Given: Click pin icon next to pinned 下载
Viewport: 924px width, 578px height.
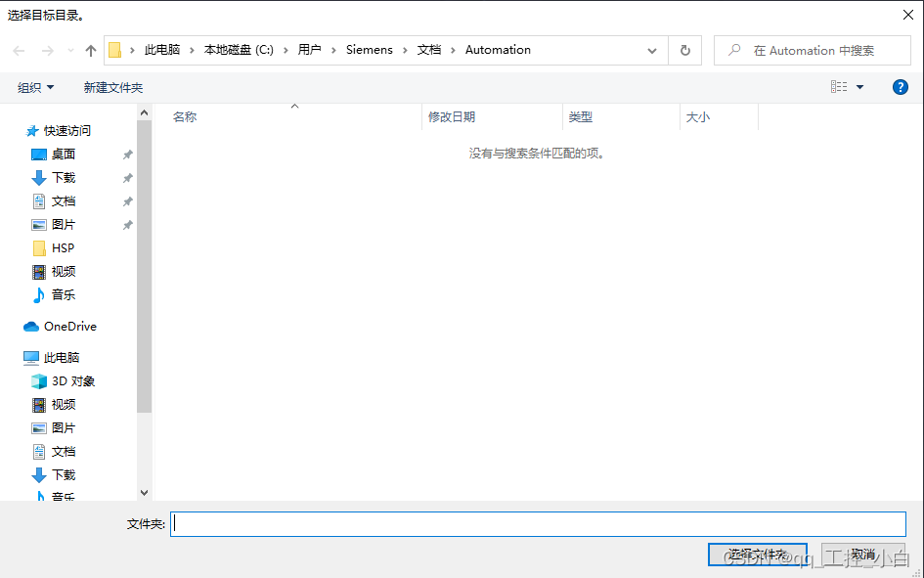Looking at the screenshot, I should point(127,178).
